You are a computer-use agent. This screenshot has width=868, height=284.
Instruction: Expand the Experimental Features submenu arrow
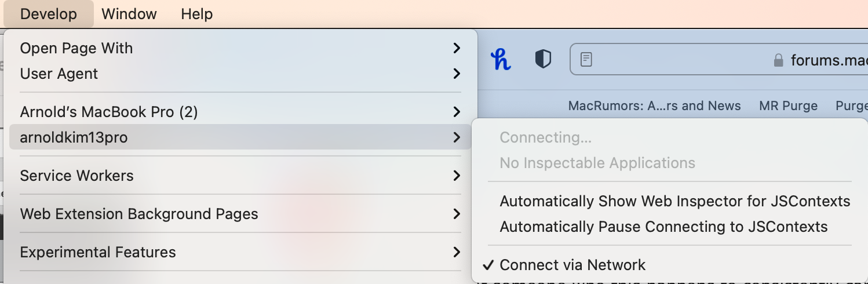coord(457,252)
